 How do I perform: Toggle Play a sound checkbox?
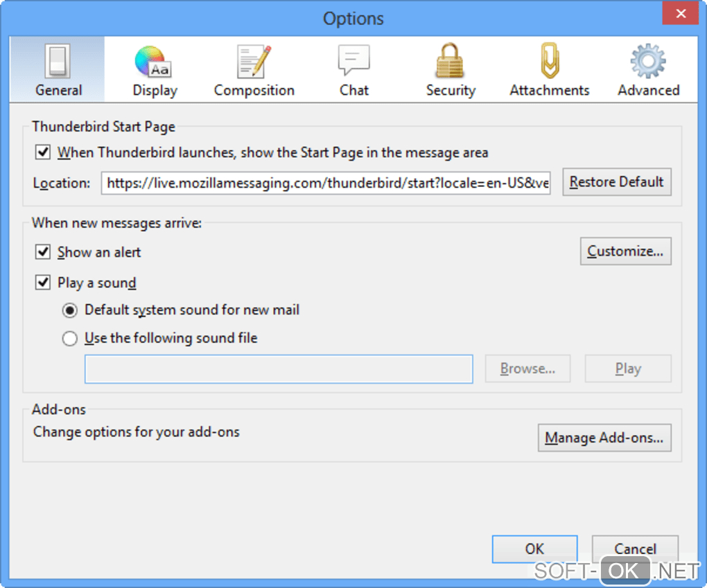[43, 283]
